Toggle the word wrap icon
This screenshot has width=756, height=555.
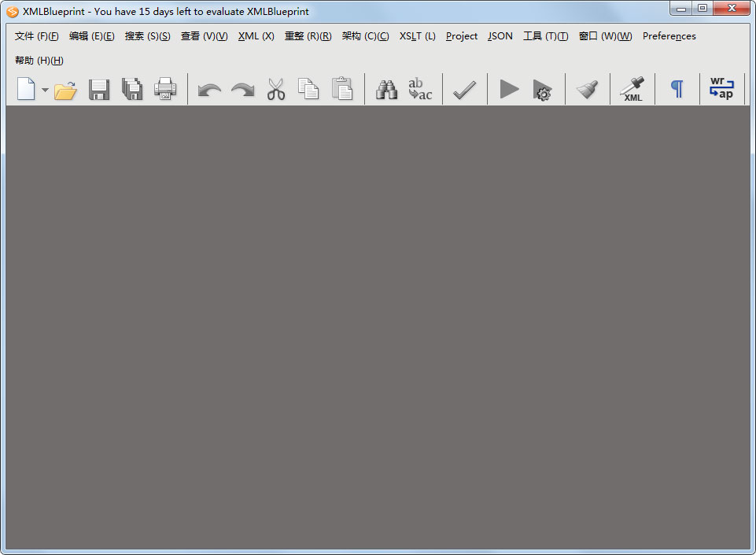[x=721, y=88]
